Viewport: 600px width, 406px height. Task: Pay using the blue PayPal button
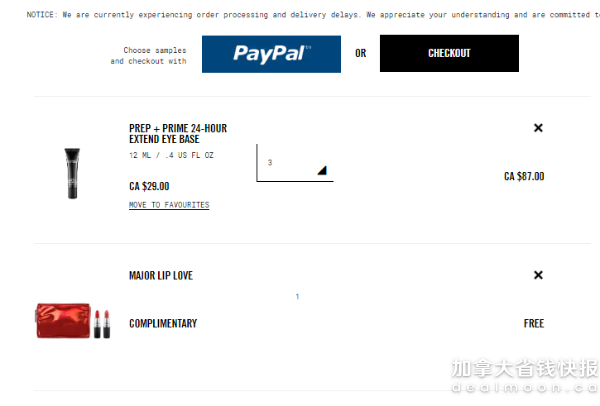click(271, 54)
